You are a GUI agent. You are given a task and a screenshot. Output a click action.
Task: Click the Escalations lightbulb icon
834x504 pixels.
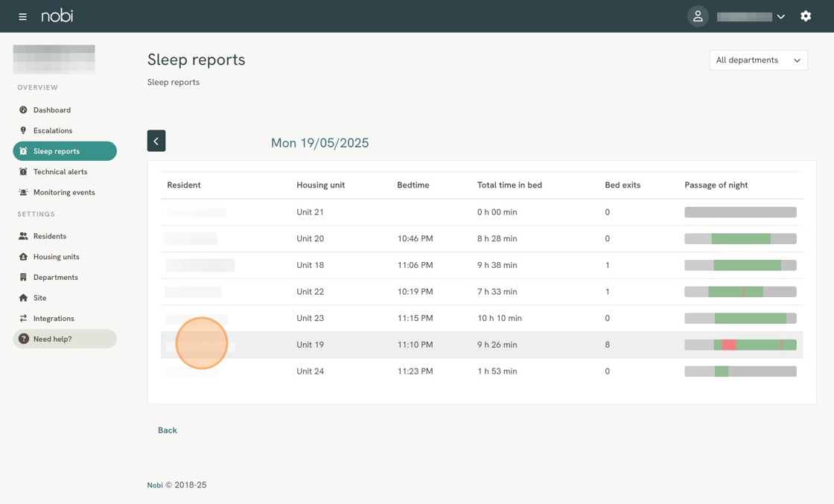pos(23,130)
